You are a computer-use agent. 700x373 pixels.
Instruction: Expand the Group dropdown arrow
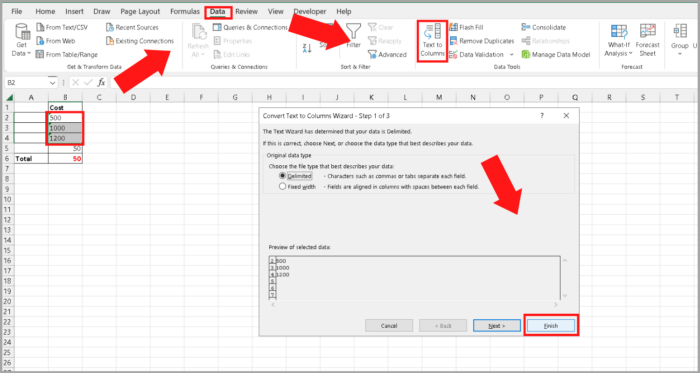(680, 54)
